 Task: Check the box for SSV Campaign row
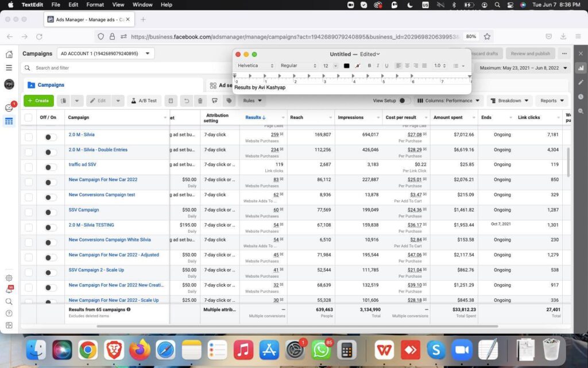click(29, 212)
